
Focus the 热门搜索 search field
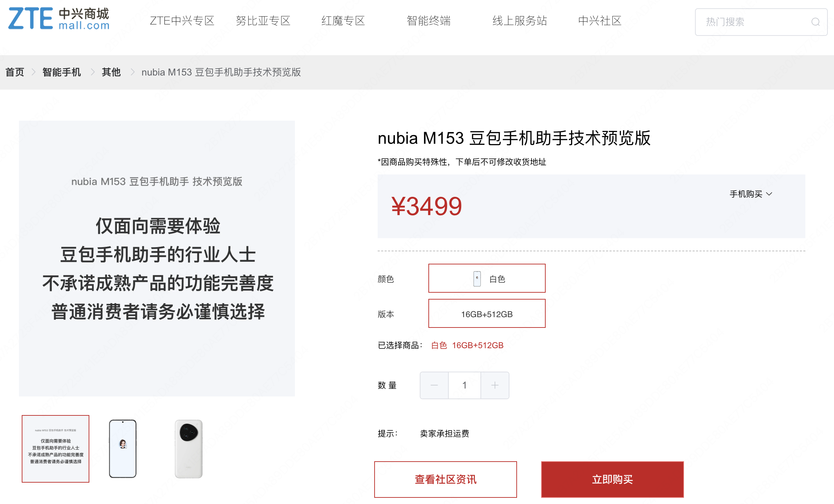pos(752,22)
